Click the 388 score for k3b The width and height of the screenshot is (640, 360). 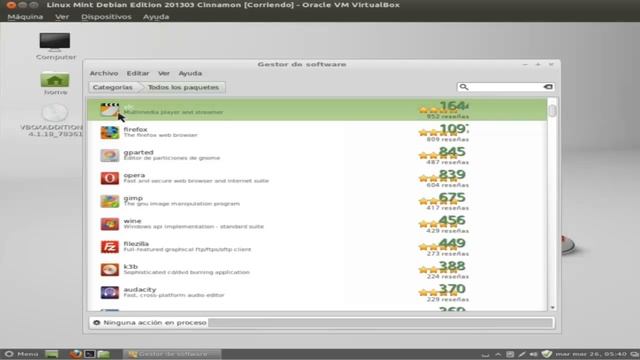pyautogui.click(x=452, y=266)
